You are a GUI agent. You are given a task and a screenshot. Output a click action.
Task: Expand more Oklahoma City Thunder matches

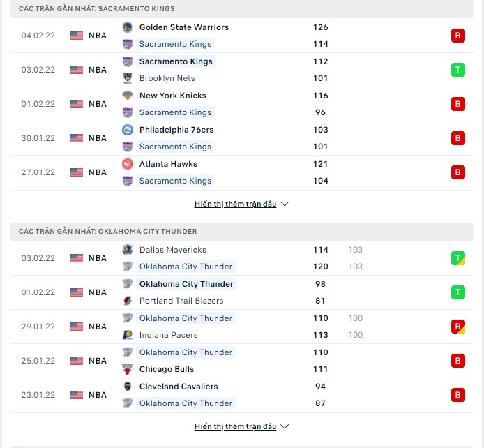click(241, 426)
